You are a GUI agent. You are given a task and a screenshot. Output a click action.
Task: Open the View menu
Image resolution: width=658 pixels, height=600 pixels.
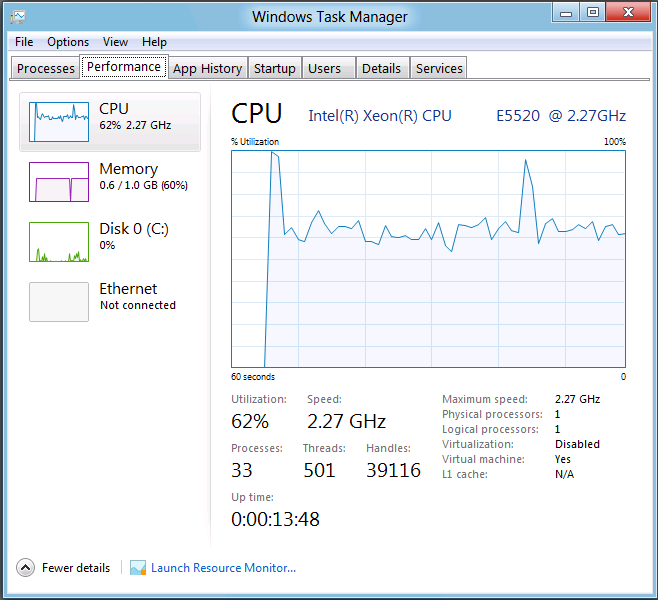115,42
